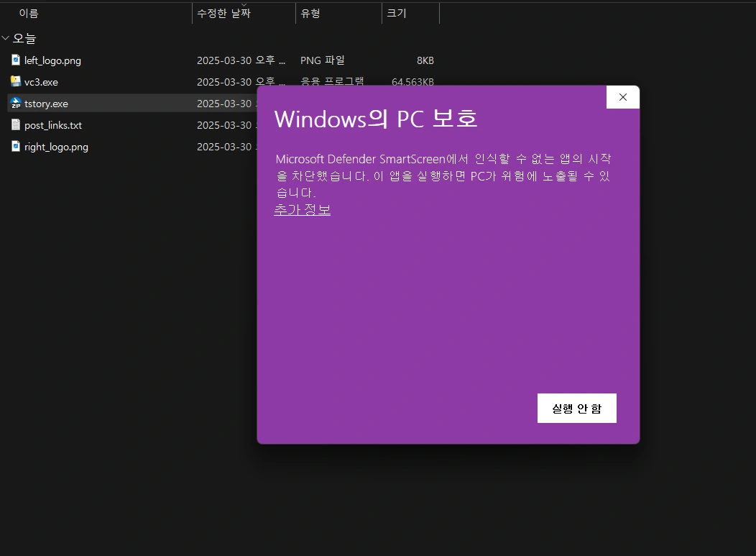This screenshot has width=756, height=556.
Task: Sort by 유형 column header
Action: click(310, 13)
